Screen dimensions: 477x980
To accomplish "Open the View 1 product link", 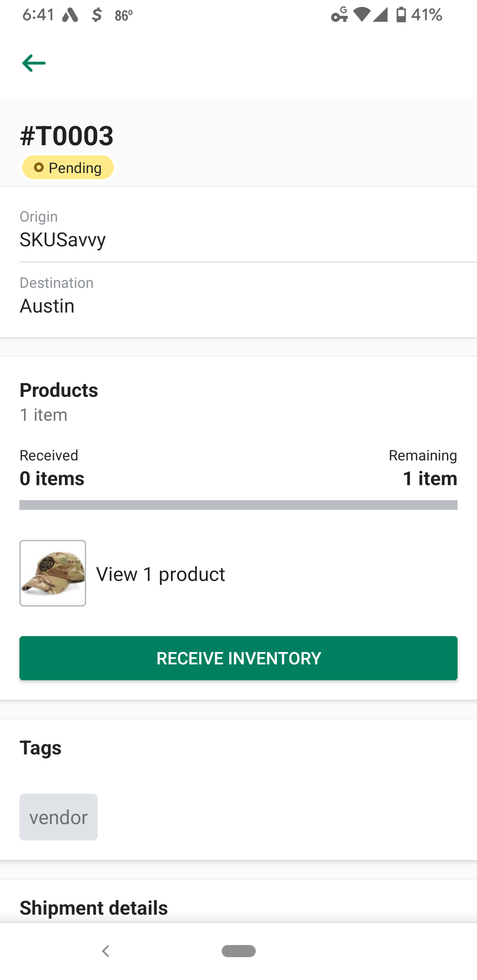I will click(x=161, y=574).
